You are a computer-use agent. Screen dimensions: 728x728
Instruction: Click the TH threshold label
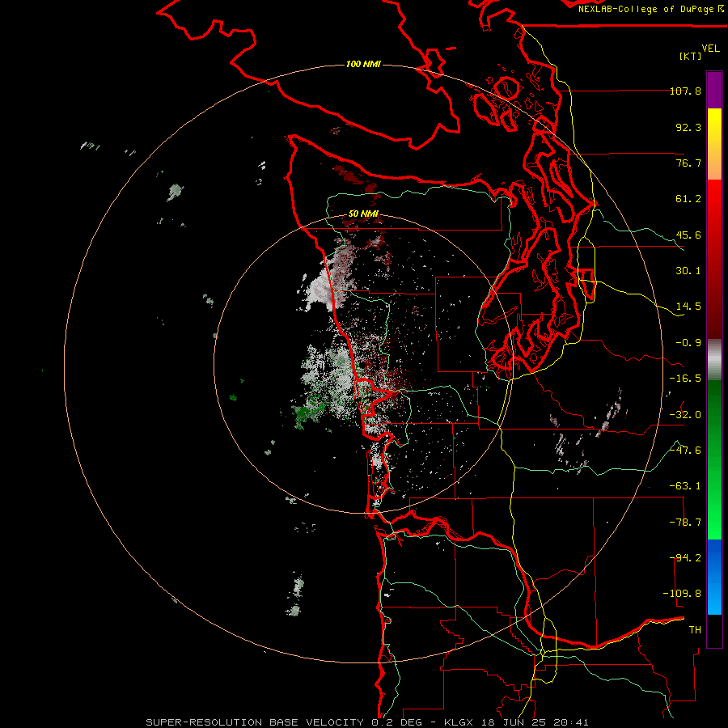coord(695,630)
